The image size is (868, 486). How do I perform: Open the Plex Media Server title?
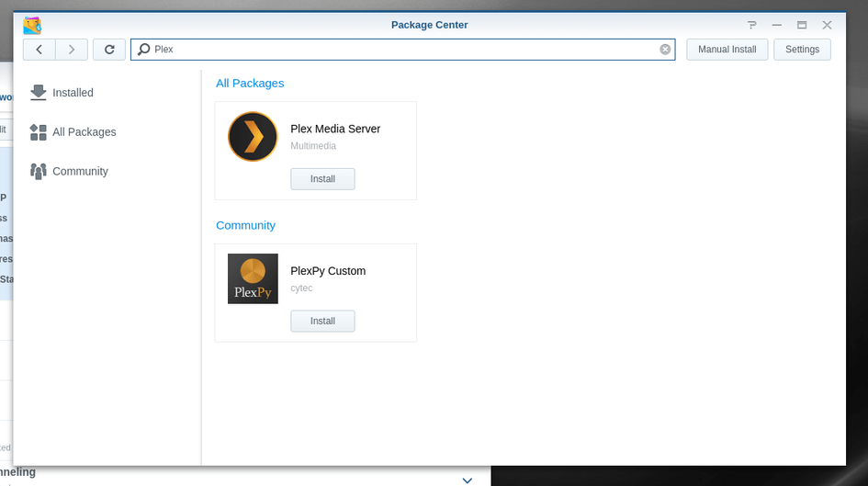(x=335, y=129)
